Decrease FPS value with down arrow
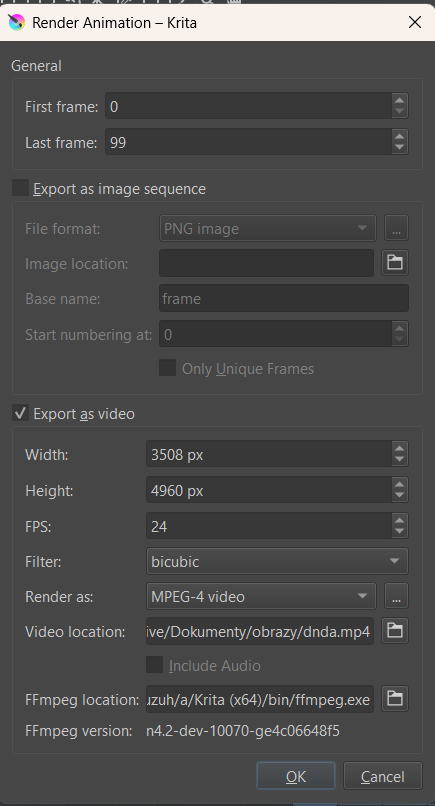This screenshot has width=435, height=806. tap(400, 532)
